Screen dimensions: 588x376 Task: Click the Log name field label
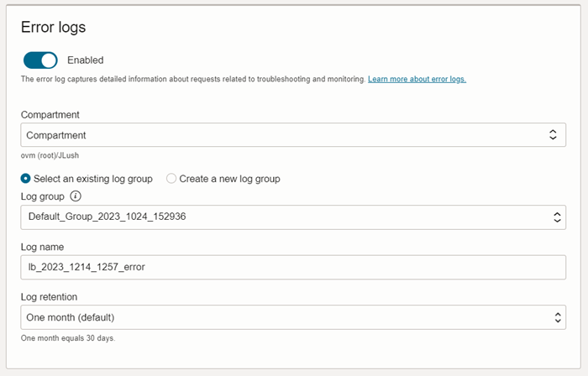pyautogui.click(x=42, y=248)
